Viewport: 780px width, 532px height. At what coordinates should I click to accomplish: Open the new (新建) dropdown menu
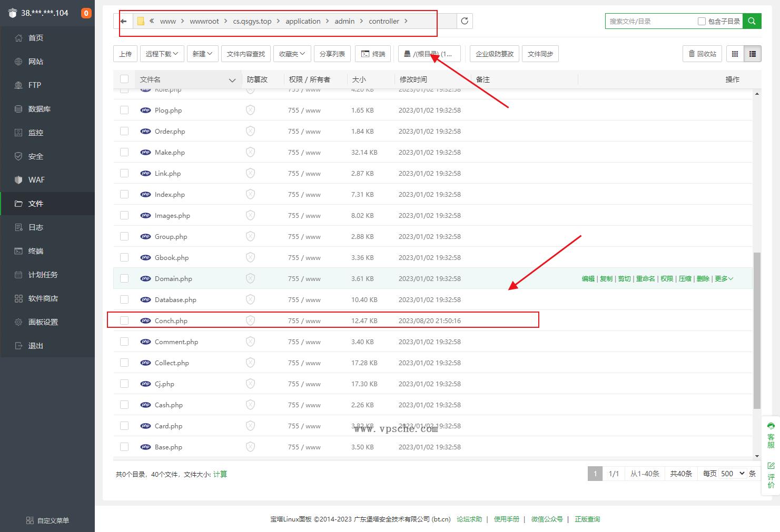[x=202, y=54]
